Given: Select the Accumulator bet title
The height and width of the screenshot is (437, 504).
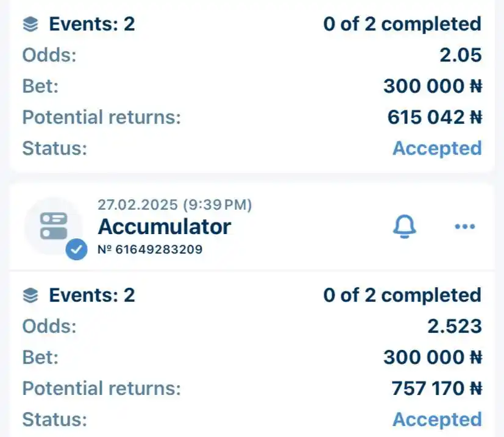Looking at the screenshot, I should click(165, 227).
